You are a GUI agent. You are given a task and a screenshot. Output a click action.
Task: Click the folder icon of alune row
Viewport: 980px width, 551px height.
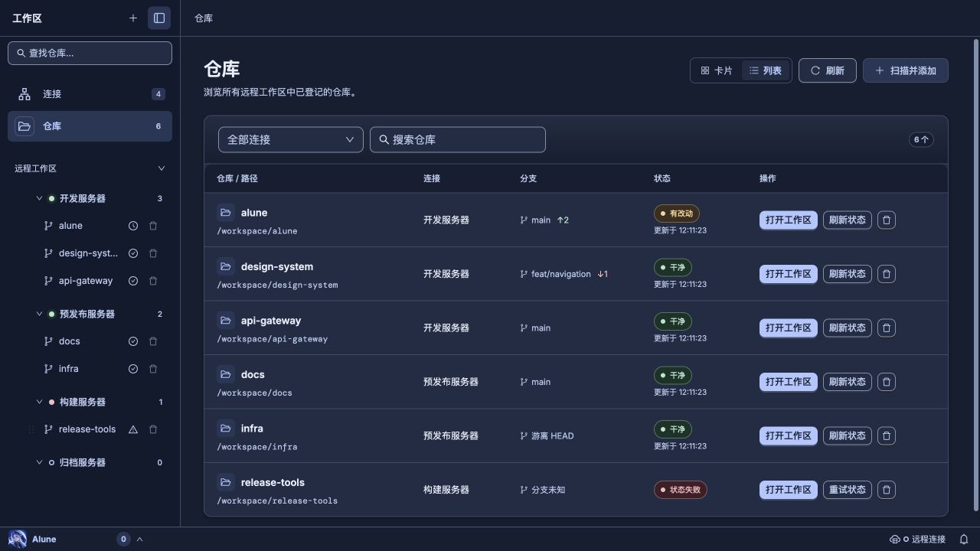(226, 213)
